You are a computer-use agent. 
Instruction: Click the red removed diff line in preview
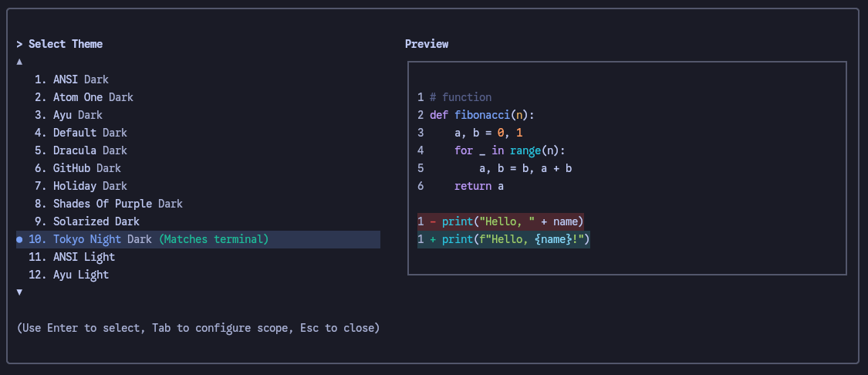click(x=501, y=222)
